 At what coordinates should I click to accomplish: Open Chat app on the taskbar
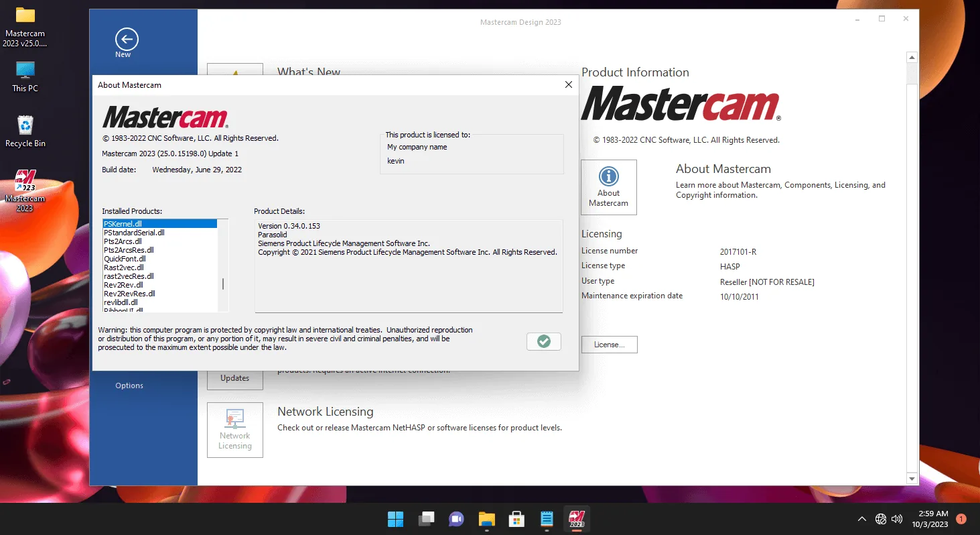[456, 519]
